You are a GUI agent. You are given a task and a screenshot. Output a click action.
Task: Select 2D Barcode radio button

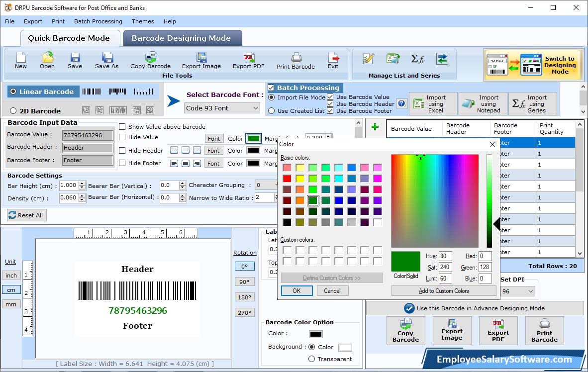click(13, 110)
